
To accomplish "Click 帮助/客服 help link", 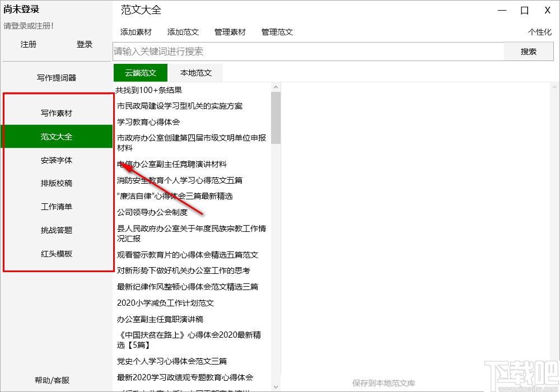I will tap(52, 380).
